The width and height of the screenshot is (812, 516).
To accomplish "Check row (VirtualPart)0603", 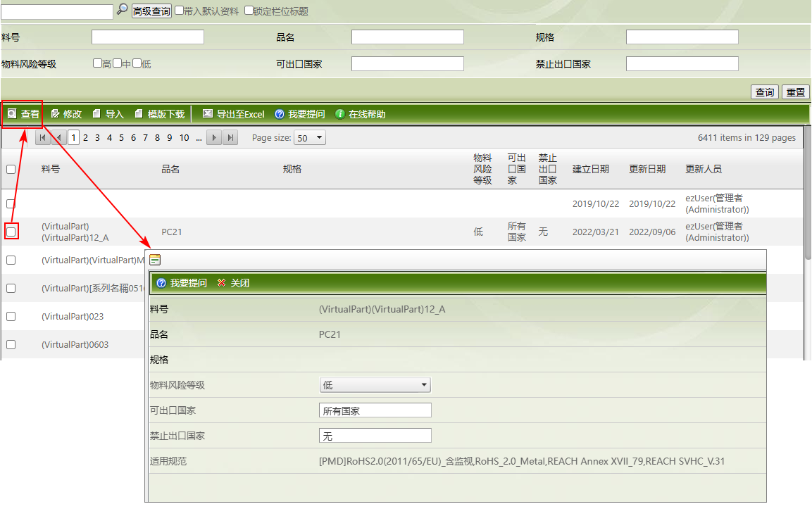I will pos(11,344).
